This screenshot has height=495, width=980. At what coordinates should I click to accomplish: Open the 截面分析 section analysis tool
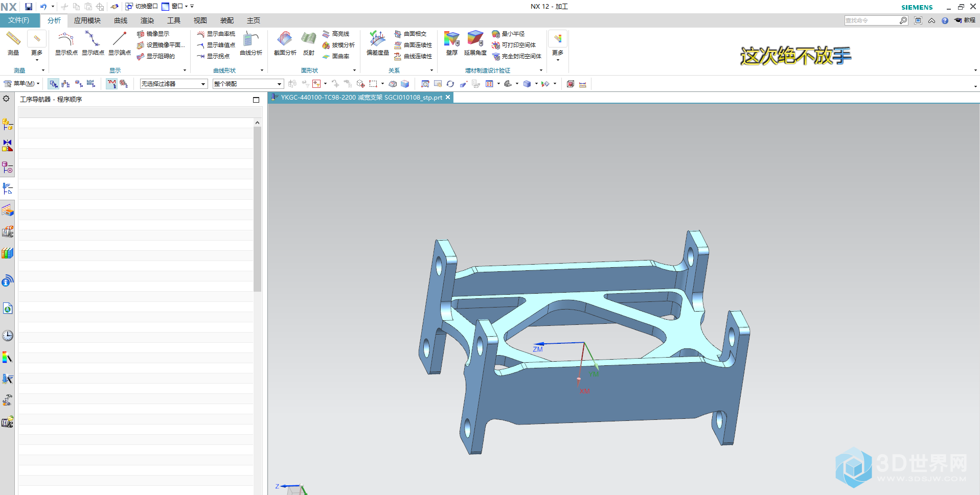(285, 43)
